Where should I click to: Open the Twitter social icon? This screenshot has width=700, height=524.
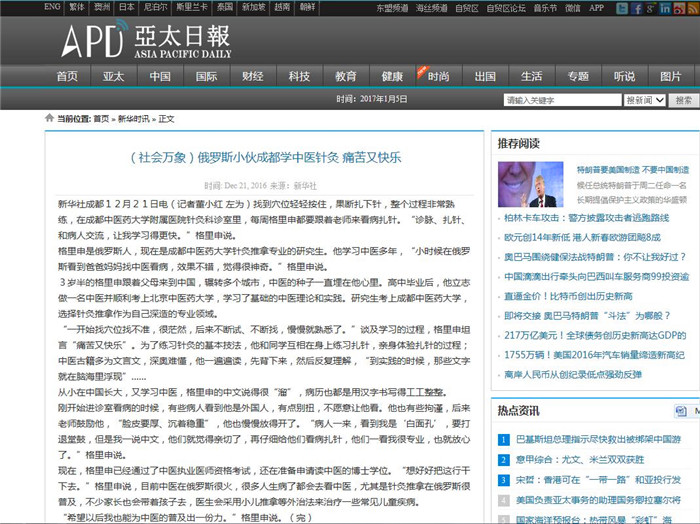click(x=622, y=8)
